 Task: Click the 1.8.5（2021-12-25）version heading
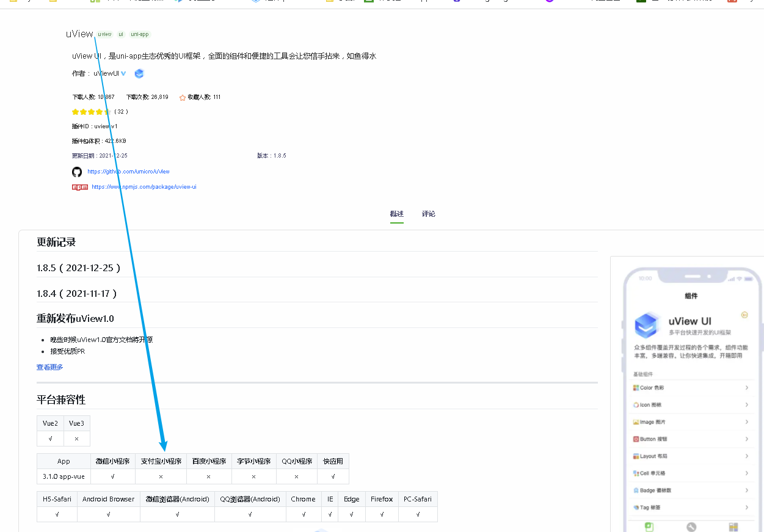(x=79, y=268)
